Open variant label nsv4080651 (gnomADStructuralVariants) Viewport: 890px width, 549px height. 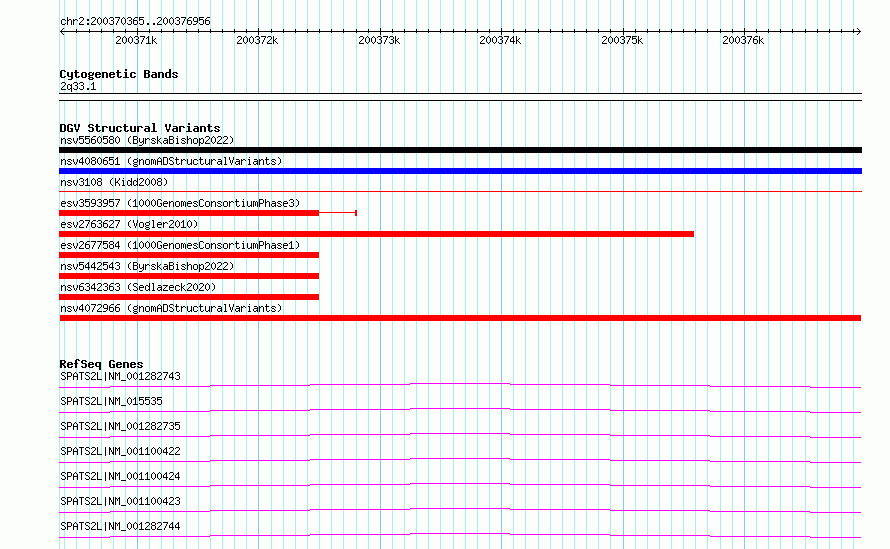171,161
